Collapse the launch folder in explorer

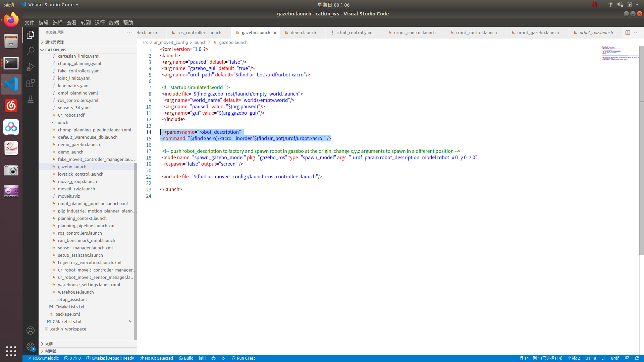(x=62, y=122)
